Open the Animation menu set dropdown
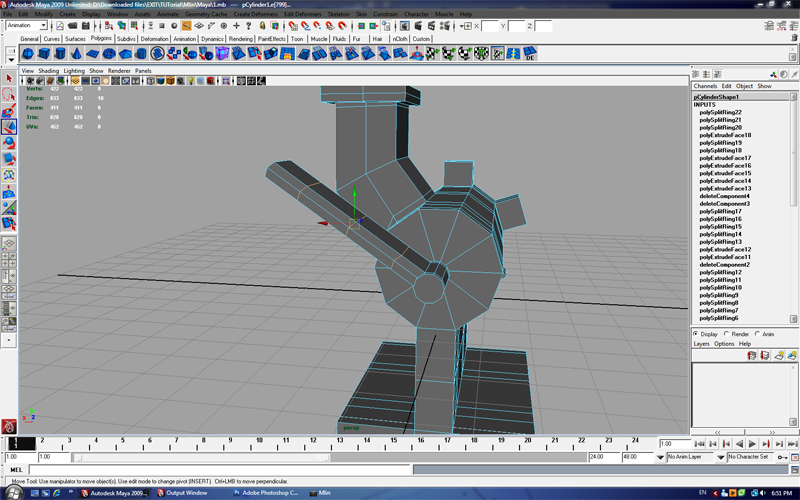The width and height of the screenshot is (800, 500). coord(27,25)
